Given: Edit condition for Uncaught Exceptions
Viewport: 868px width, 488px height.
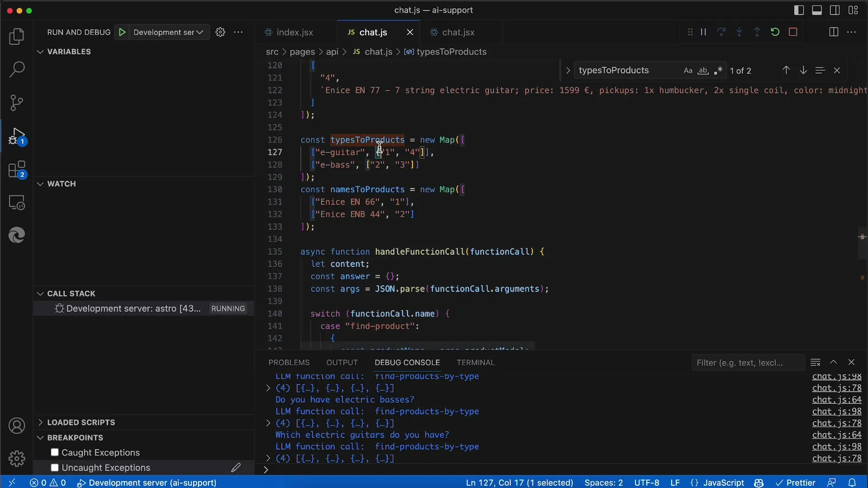Looking at the screenshot, I should coord(236,468).
